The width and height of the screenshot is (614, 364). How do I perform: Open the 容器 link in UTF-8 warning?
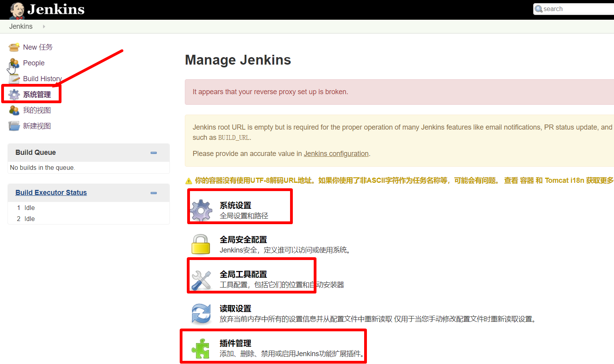point(527,180)
